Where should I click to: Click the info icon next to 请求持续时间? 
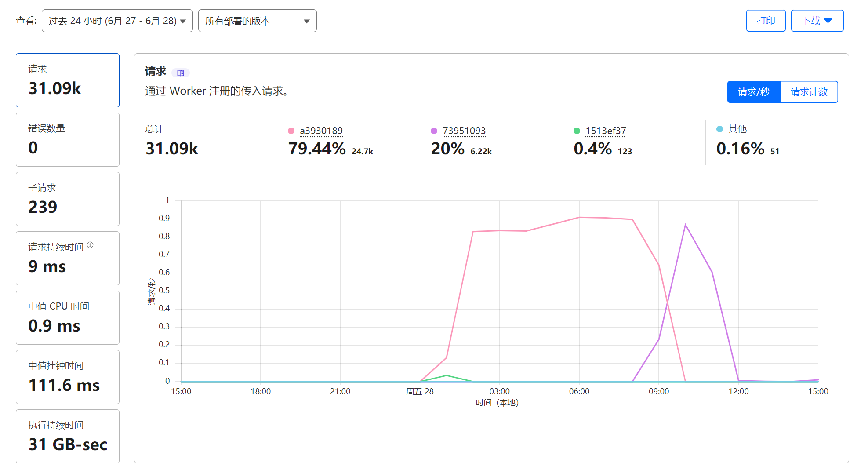(90, 245)
